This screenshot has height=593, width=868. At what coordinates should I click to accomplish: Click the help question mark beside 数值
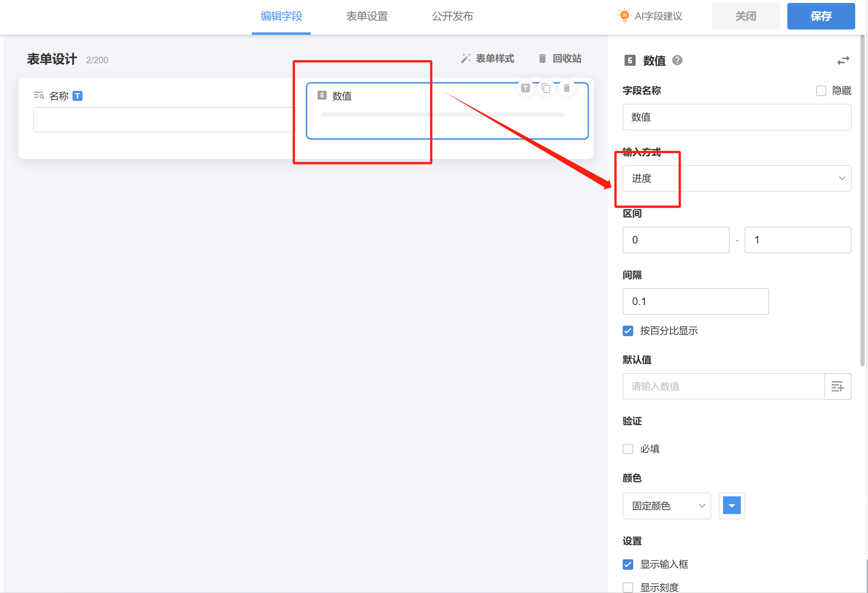(x=677, y=60)
